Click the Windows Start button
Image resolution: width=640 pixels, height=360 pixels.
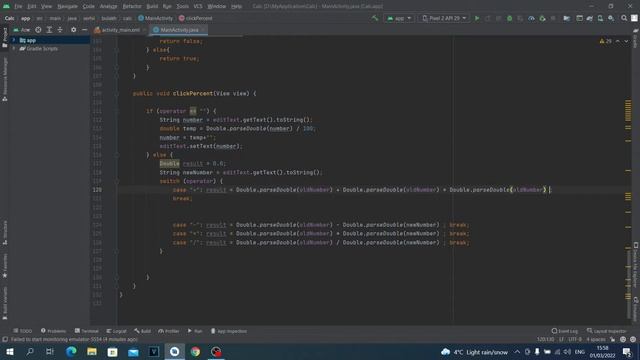[x=10, y=352]
